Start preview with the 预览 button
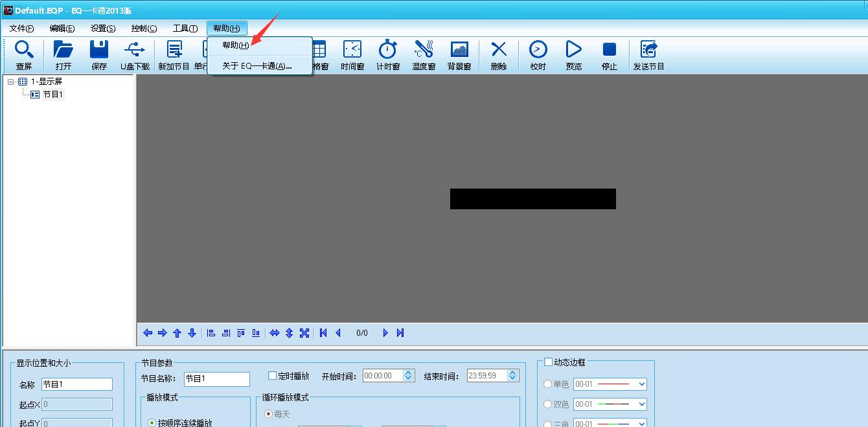This screenshot has width=868, height=427. coord(573,55)
